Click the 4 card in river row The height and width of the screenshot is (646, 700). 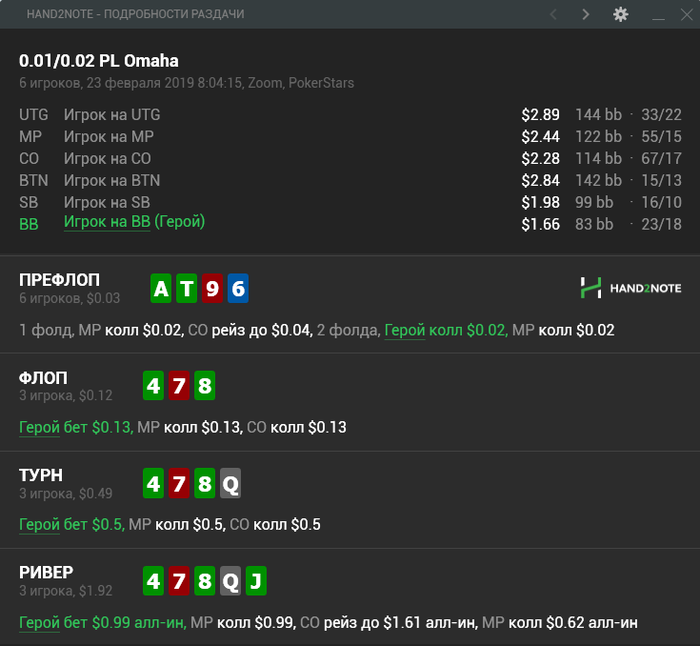point(154,581)
